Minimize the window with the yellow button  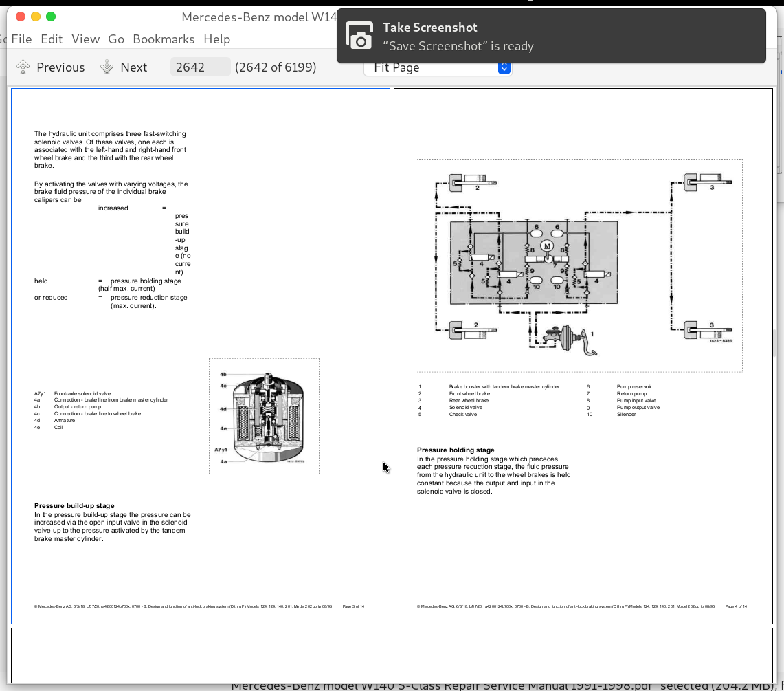pyautogui.click(x=35, y=17)
